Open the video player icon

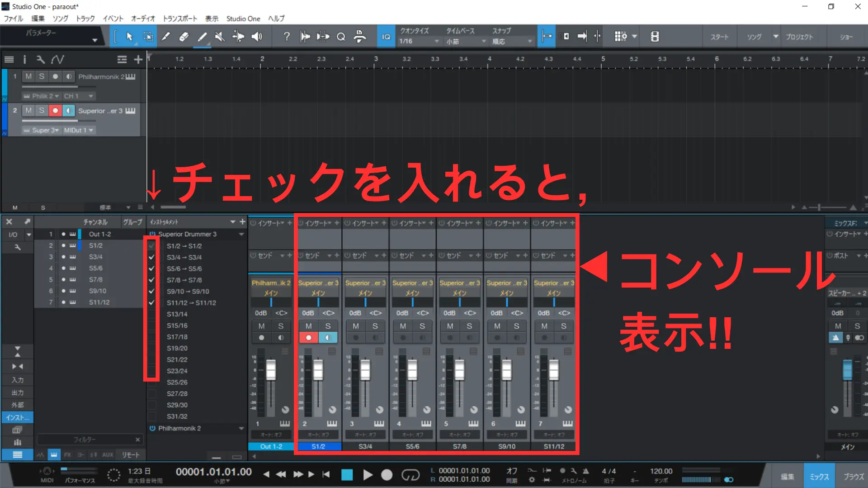point(655,37)
